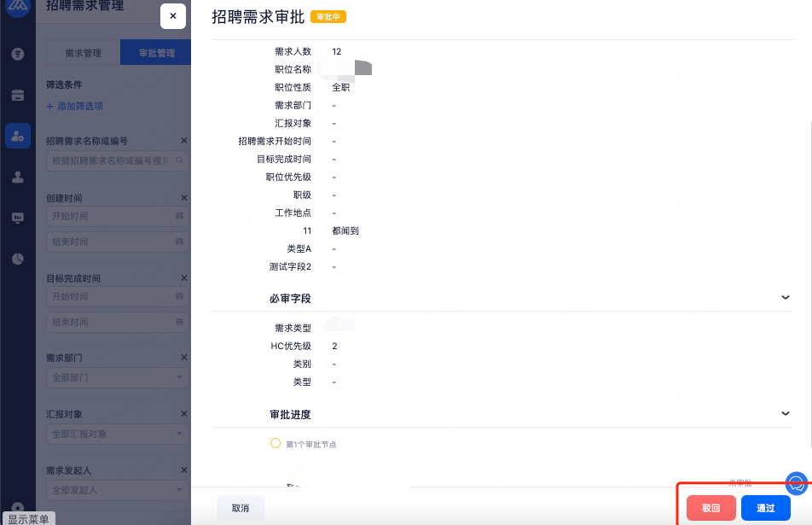Open the 全部汇报对象 dropdown
This screenshot has height=525, width=812.
coord(116,434)
